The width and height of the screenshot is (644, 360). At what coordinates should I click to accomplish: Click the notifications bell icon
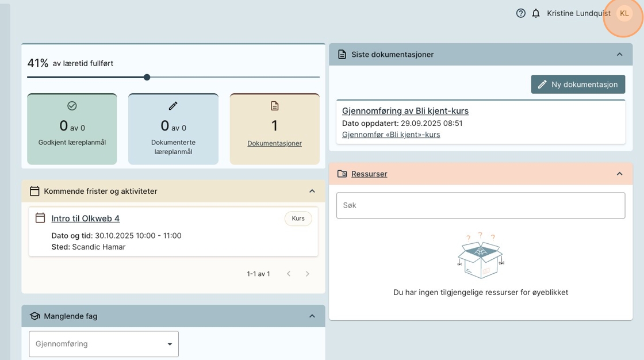tap(536, 13)
